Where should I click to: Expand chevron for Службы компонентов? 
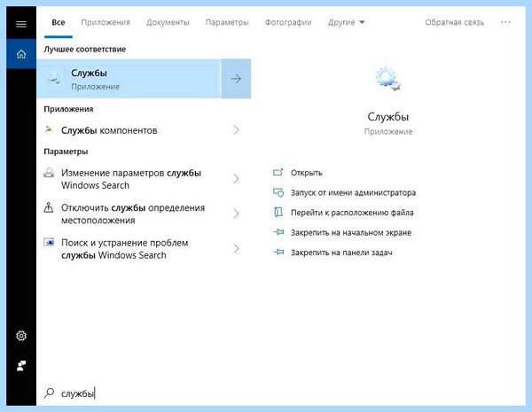[x=236, y=130]
